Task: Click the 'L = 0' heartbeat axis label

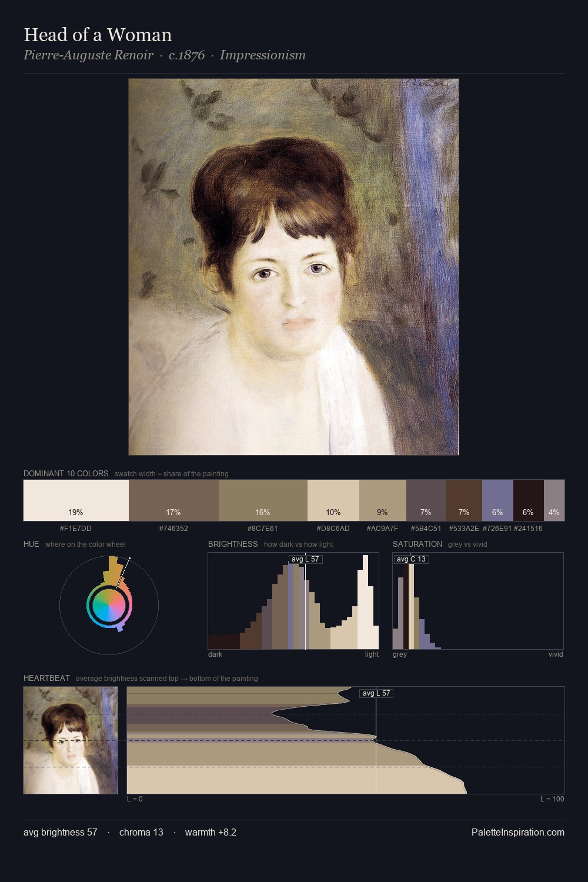Action: [135, 799]
